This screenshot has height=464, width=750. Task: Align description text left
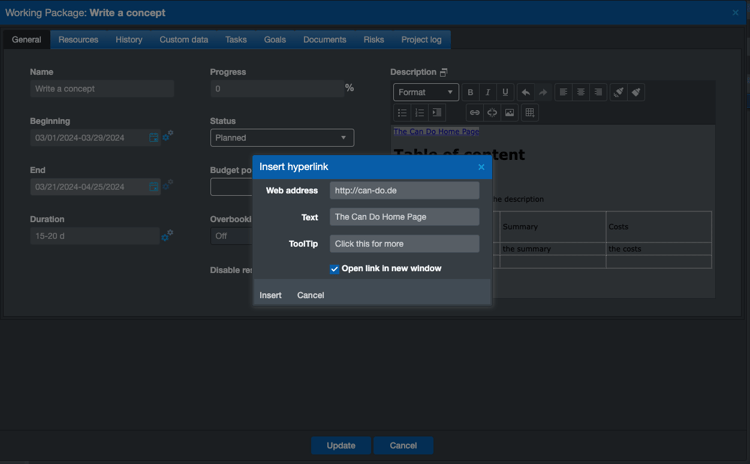click(563, 92)
